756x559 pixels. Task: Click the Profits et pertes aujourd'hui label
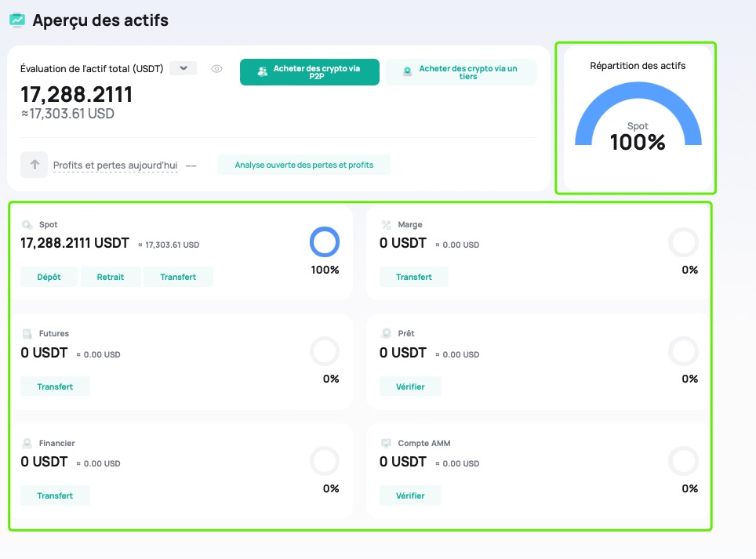click(115, 165)
